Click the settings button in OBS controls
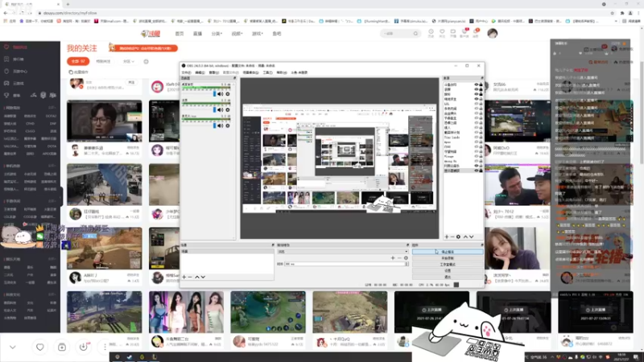644x362 pixels. pos(448,271)
